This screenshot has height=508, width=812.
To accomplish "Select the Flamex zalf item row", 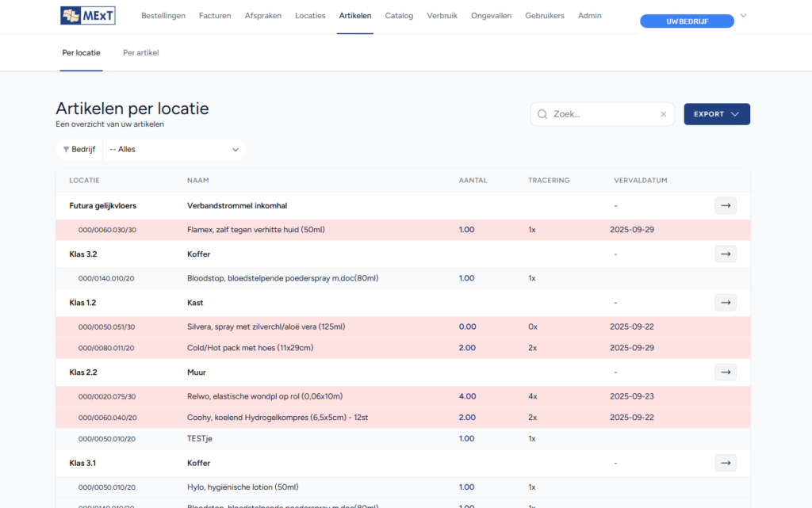I will pos(403,230).
